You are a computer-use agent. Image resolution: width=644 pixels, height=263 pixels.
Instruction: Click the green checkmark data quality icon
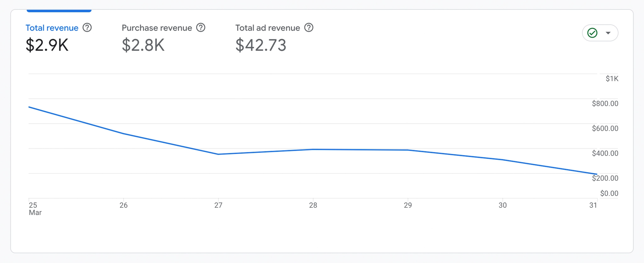coord(592,33)
